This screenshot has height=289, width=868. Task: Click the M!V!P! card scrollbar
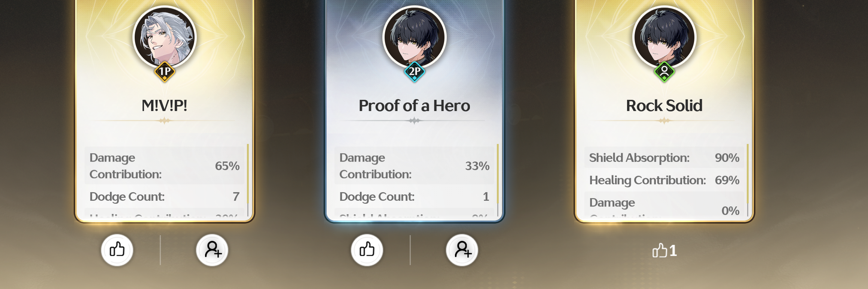(x=248, y=180)
